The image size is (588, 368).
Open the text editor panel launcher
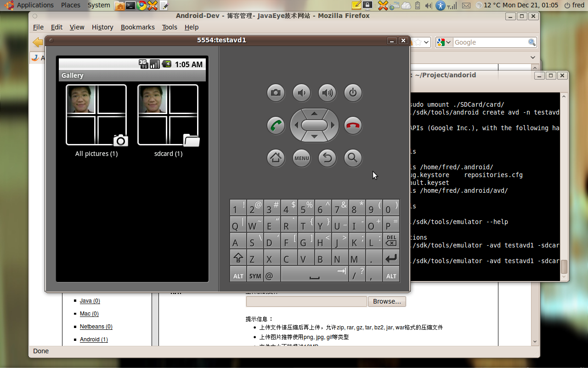pos(164,6)
